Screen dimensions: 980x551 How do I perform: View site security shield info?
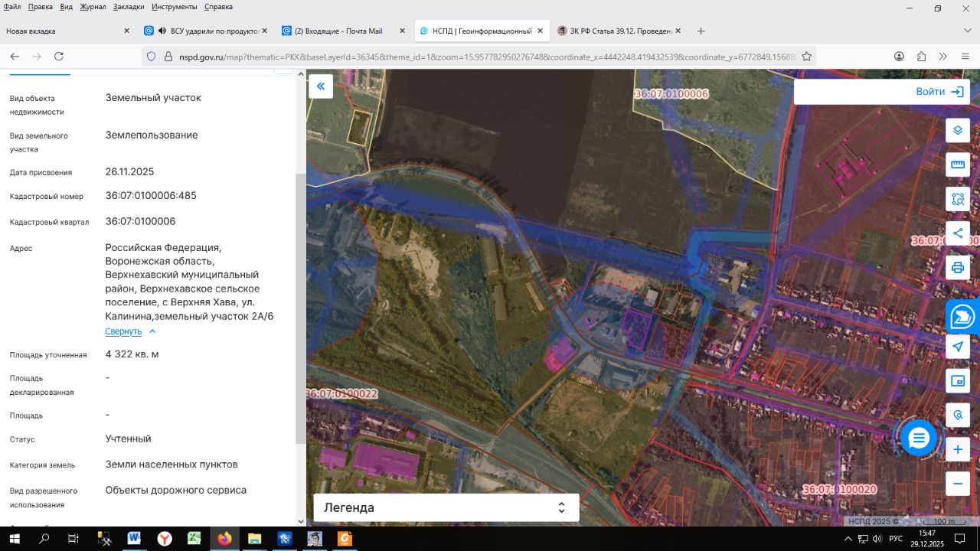pos(151,57)
